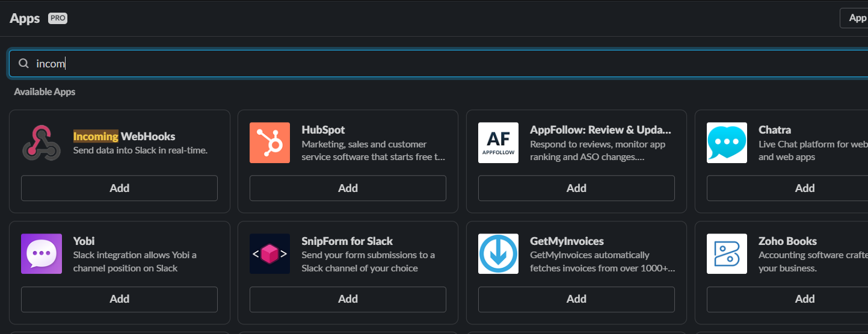Image resolution: width=868 pixels, height=334 pixels.
Task: Click the AppFollow AF logo icon
Action: pos(498,143)
